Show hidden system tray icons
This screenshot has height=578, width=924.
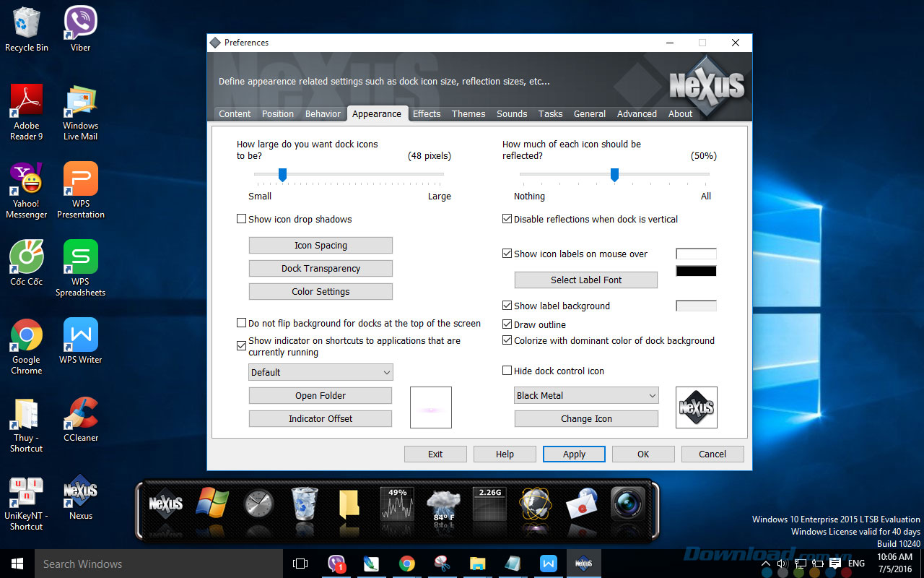tap(767, 564)
